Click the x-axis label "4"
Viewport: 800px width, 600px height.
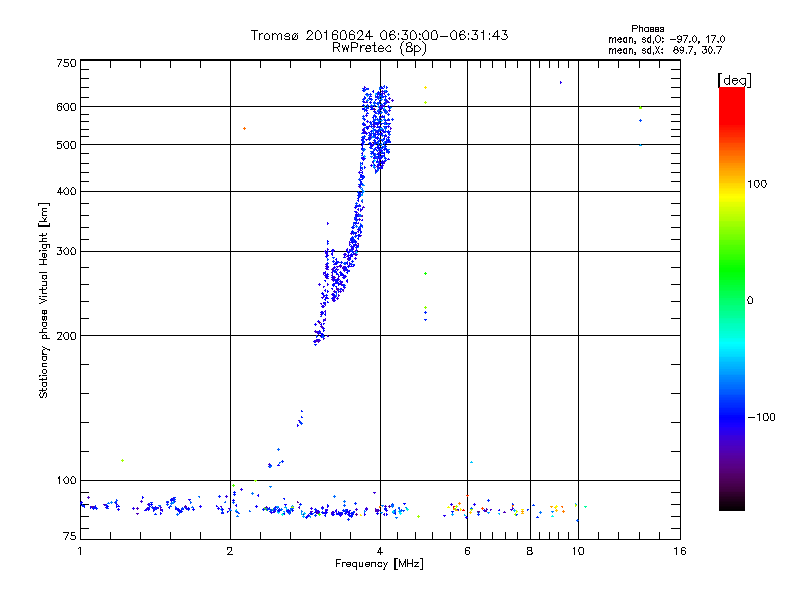[x=380, y=551]
